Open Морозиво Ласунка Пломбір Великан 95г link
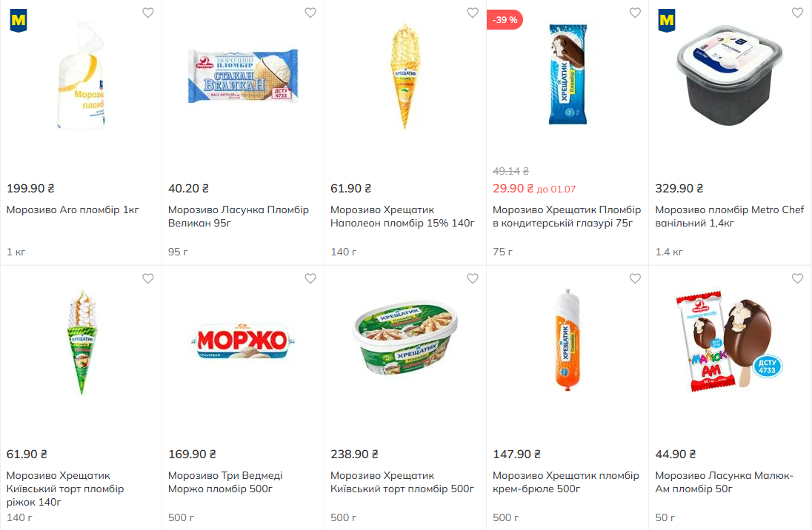 coord(239,216)
